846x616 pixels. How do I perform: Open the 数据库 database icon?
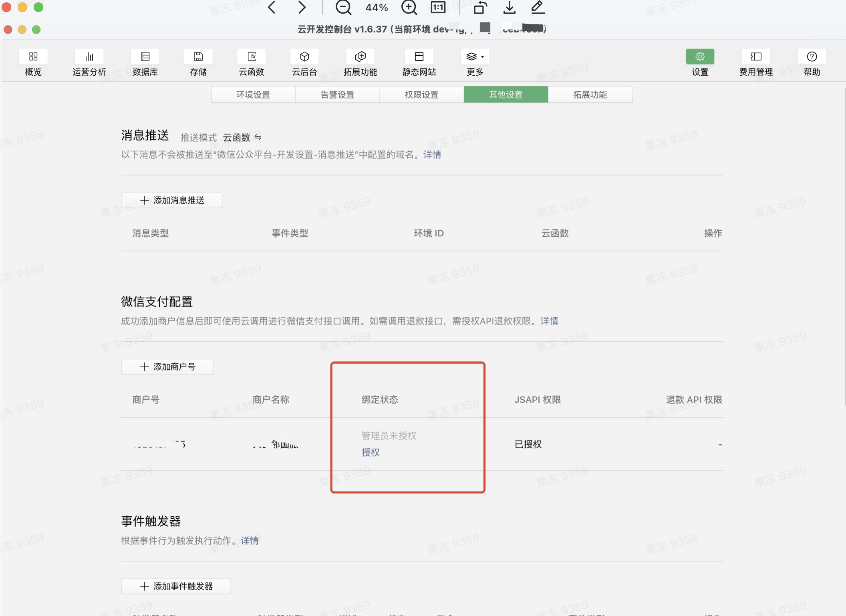(145, 57)
